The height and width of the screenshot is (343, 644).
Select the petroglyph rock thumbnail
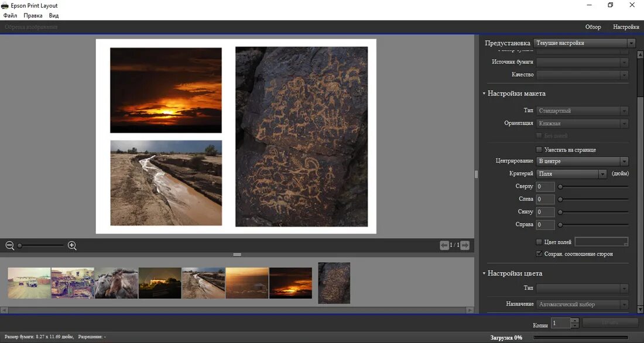[x=334, y=283]
